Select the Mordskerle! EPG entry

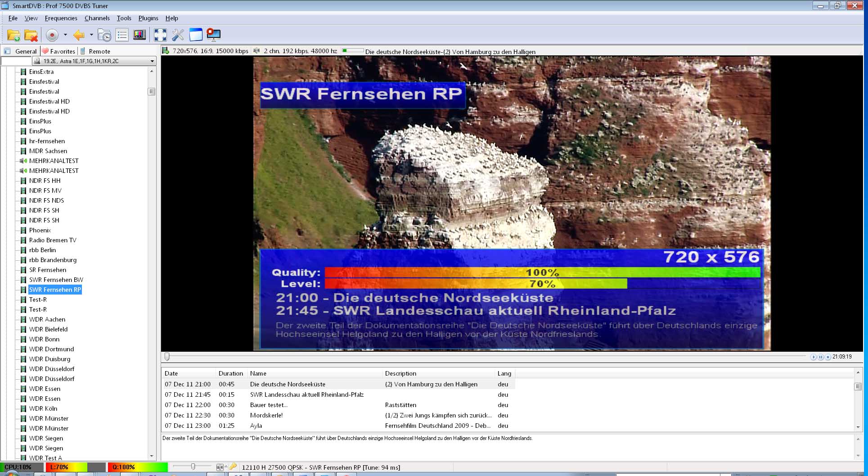click(x=338, y=415)
